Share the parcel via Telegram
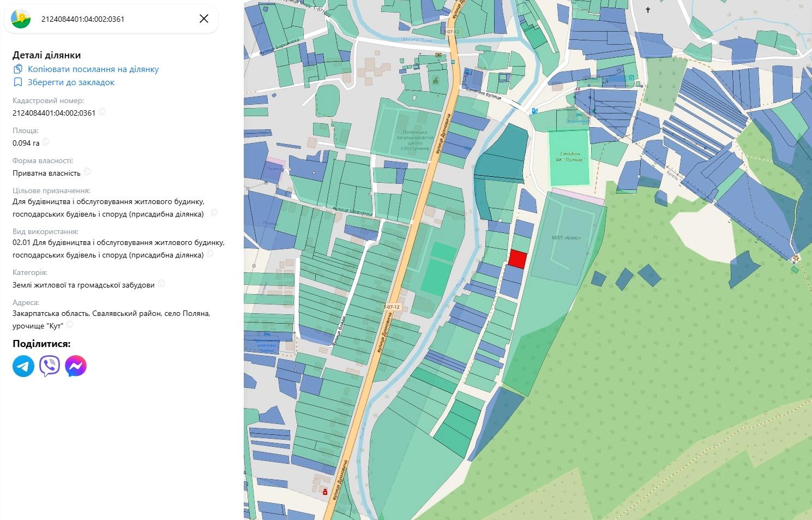The width and height of the screenshot is (812, 520). [23, 366]
